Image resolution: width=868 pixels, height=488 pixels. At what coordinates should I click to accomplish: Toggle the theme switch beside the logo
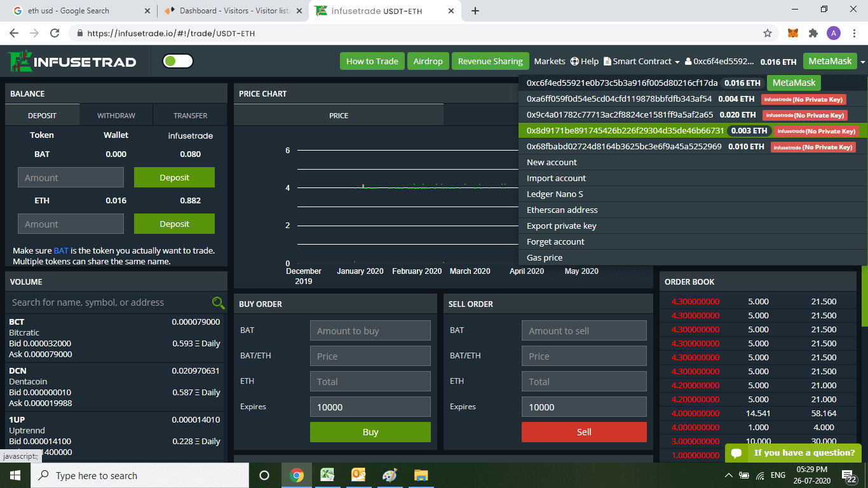pyautogui.click(x=178, y=61)
